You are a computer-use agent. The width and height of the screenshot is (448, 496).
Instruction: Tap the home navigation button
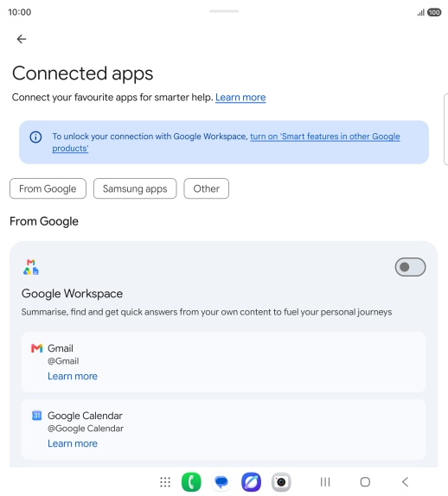(365, 482)
